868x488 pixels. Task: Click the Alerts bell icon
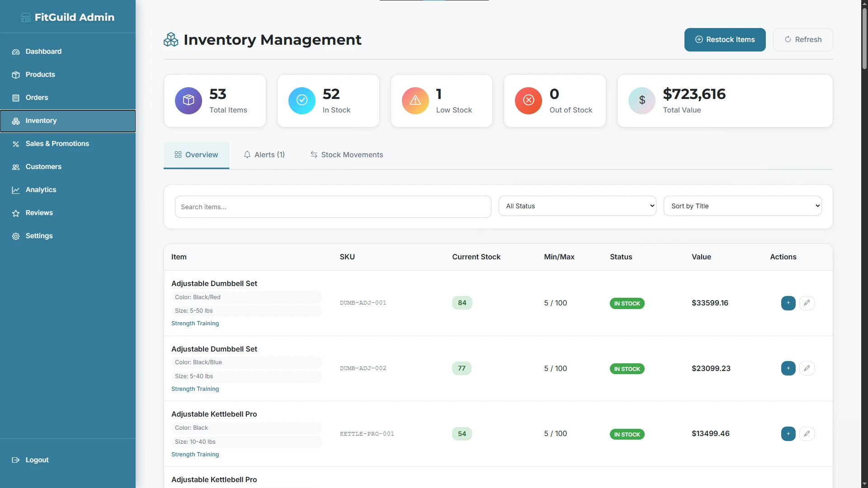pos(247,155)
